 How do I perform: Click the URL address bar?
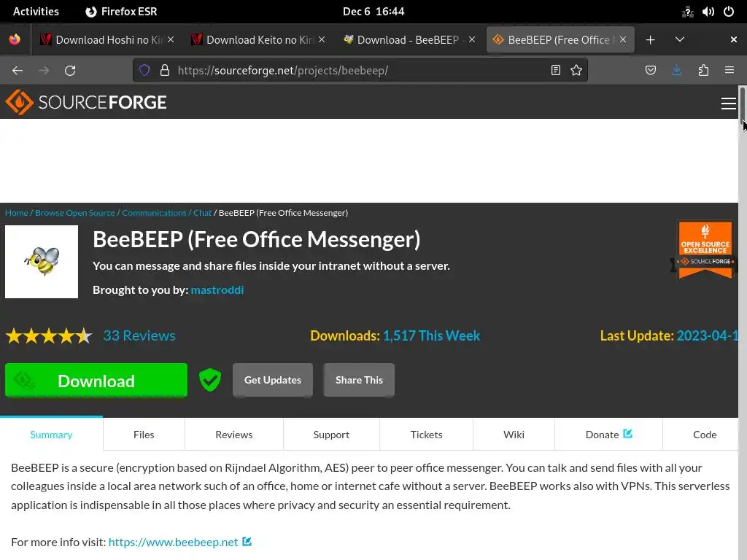click(360, 71)
